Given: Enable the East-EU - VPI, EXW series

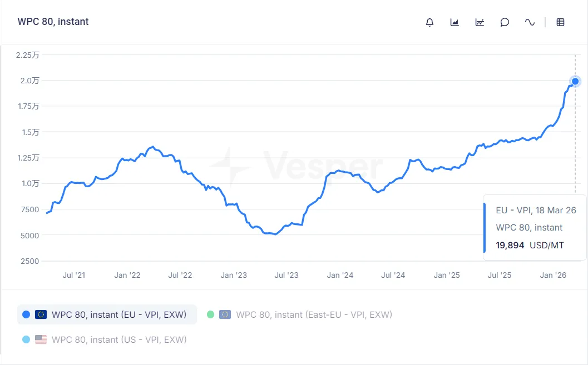Looking at the screenshot, I should (x=314, y=314).
